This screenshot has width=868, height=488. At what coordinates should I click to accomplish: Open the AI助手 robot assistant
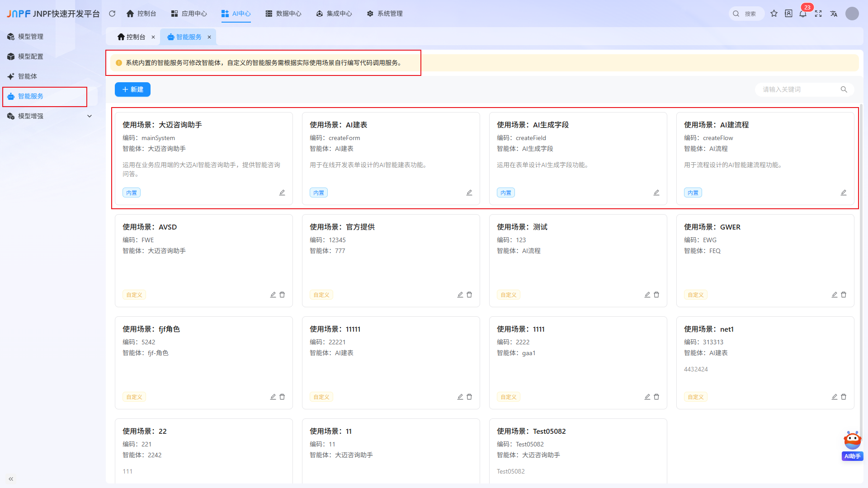click(x=852, y=446)
